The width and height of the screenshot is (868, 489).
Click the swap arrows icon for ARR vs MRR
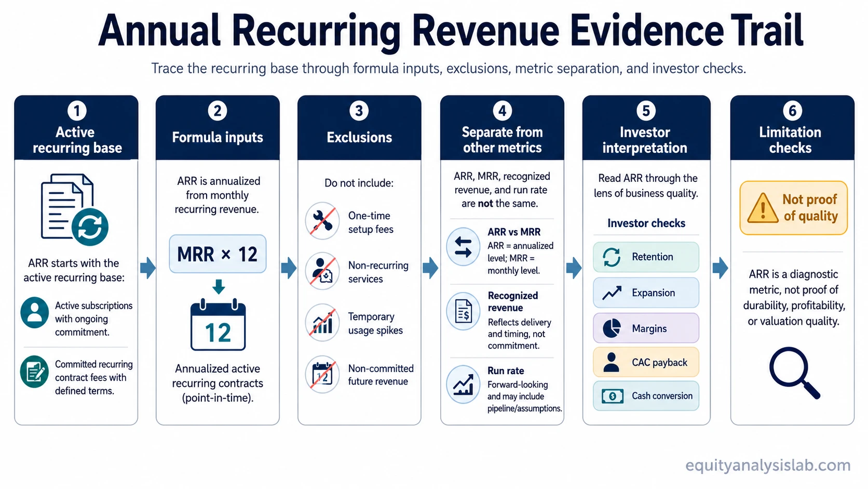pos(463,247)
